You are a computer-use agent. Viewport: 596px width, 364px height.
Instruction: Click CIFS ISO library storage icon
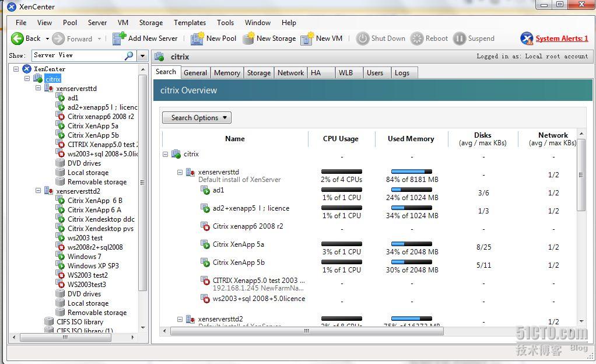point(49,321)
